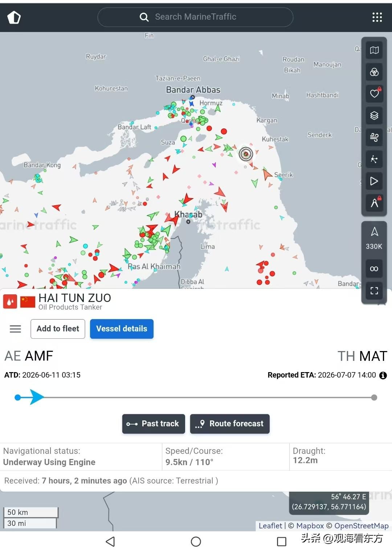Start the playback tool
This screenshot has width=392, height=552.
coord(374,181)
